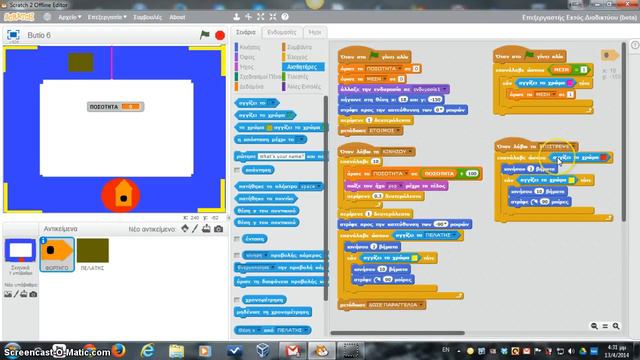Image resolution: width=640 pixels, height=360 pixels.
Task: Select the grow sprite tool in toolbar
Action: click(260, 17)
